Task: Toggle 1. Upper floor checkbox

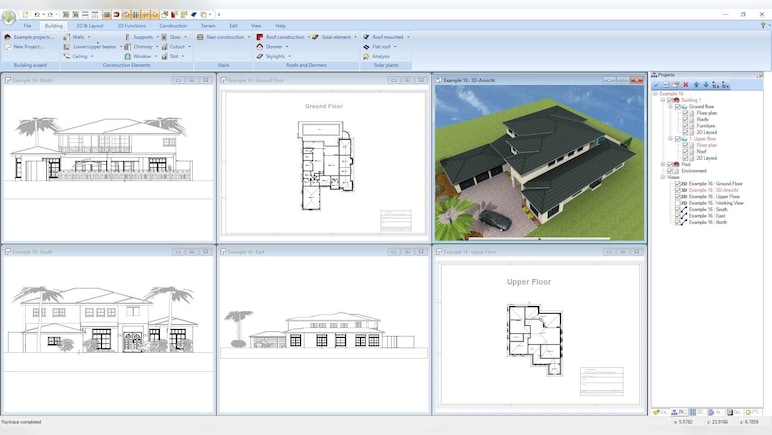Action: point(677,139)
